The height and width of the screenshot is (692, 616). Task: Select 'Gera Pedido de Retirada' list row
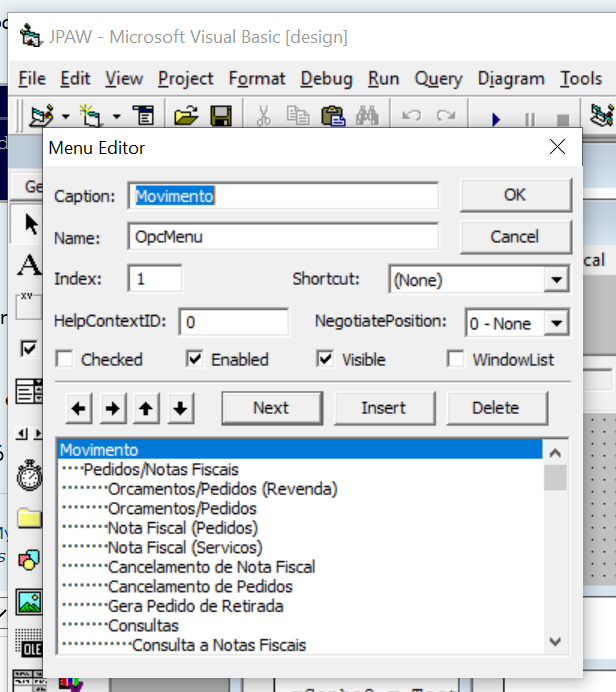[300, 606]
